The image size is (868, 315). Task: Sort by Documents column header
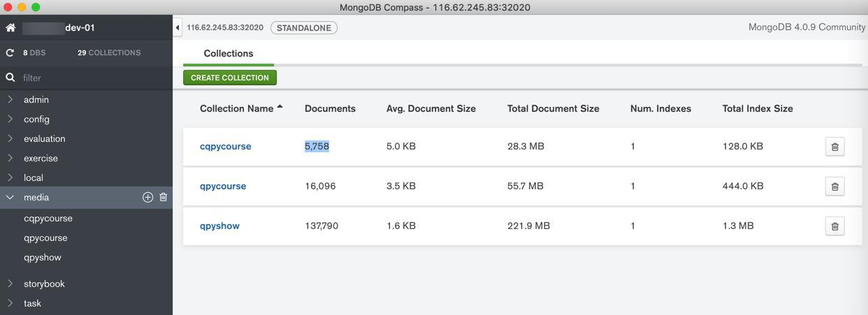330,109
